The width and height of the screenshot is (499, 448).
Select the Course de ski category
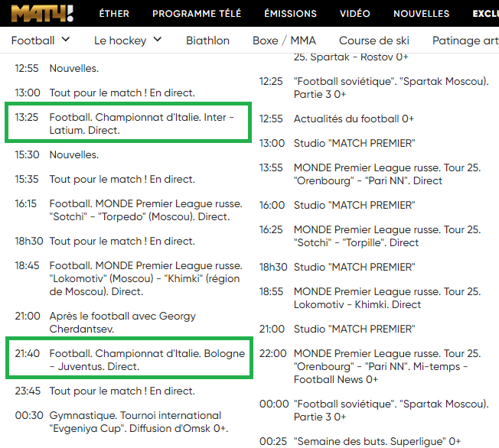(374, 41)
